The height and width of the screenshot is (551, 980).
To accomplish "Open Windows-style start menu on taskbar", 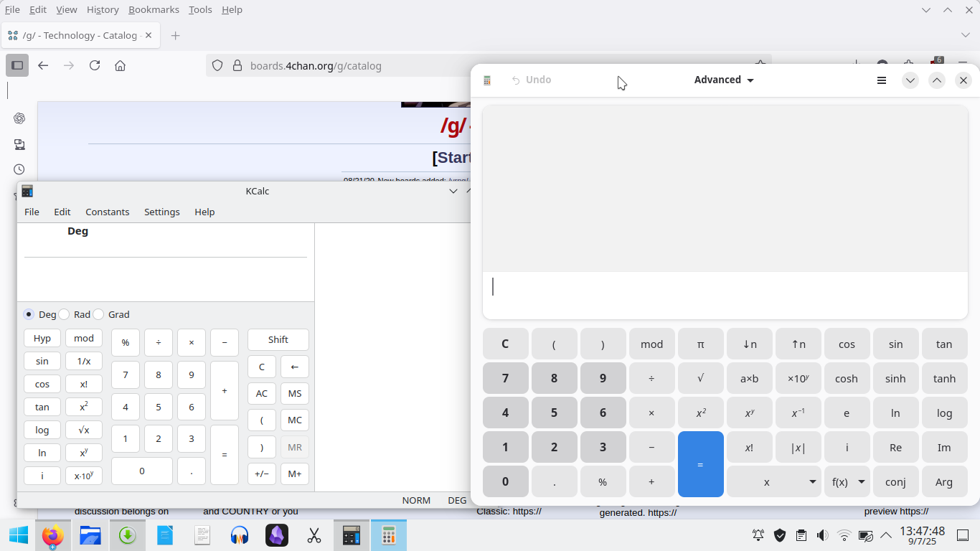I will pos(19,535).
